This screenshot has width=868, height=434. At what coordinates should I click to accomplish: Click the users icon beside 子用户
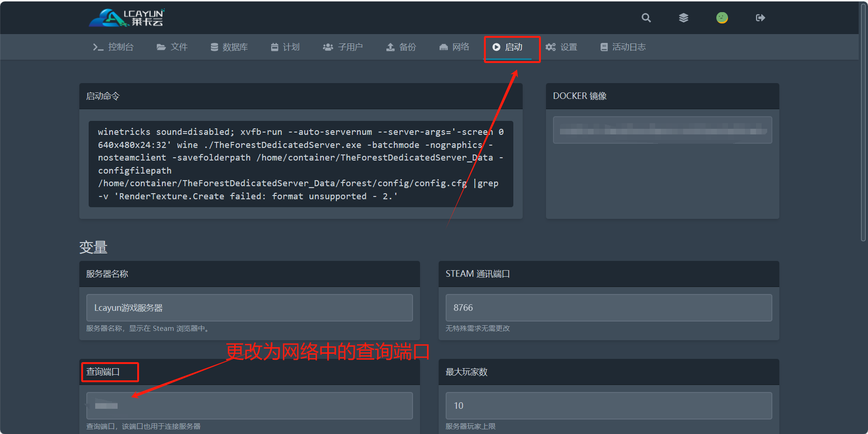[x=328, y=47]
